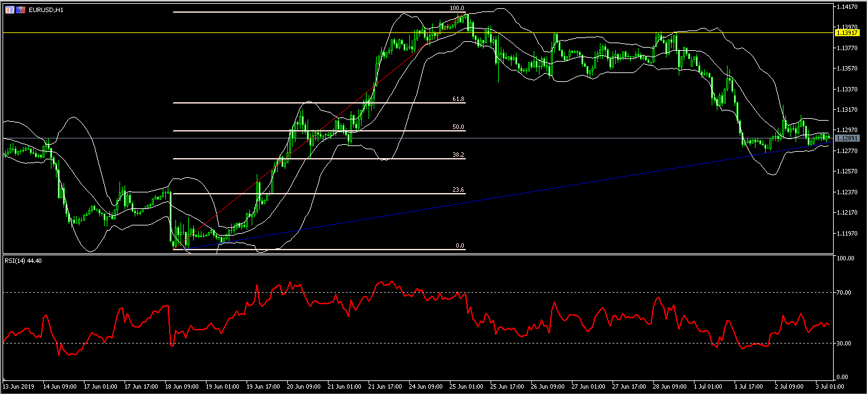Click the 1 Jul 17:00 time label
The image size is (868, 395).
pyautogui.click(x=749, y=386)
